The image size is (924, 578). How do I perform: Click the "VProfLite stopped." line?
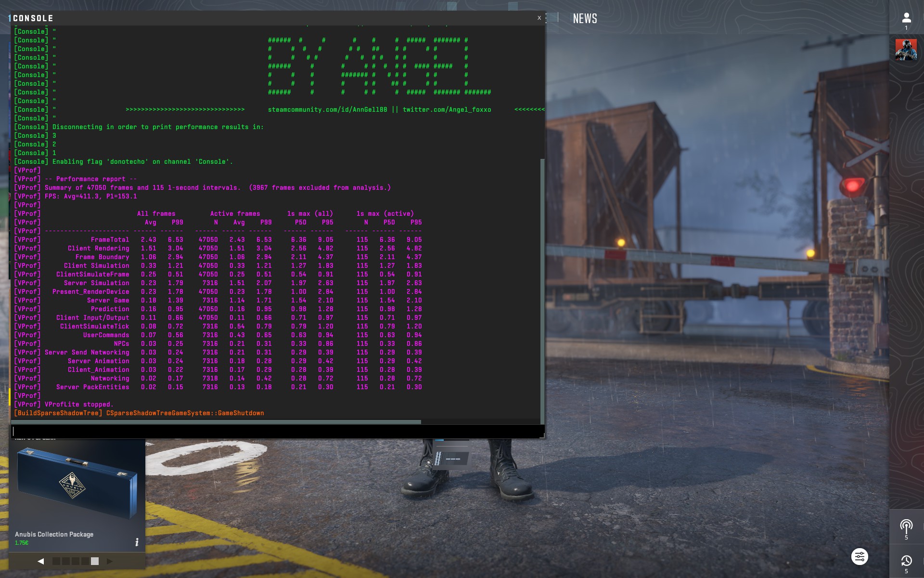(79, 405)
